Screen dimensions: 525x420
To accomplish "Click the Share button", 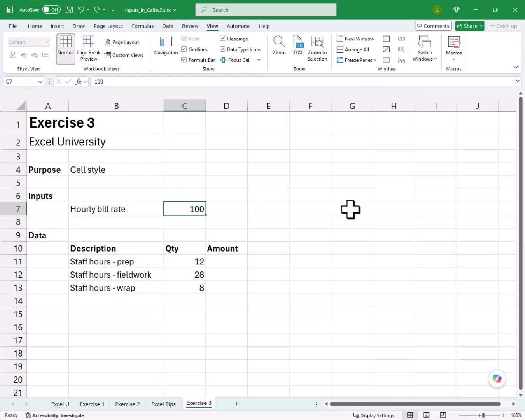I will 470,26.
